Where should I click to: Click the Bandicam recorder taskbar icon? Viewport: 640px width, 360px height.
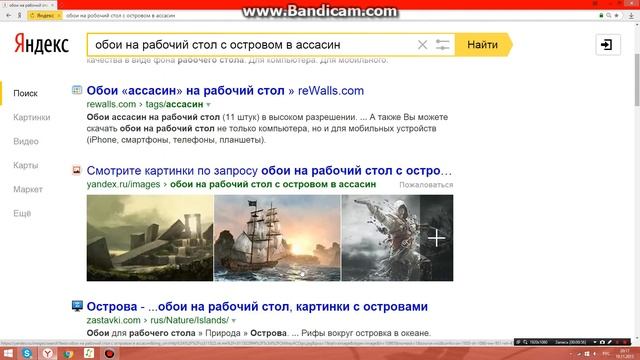click(109, 353)
